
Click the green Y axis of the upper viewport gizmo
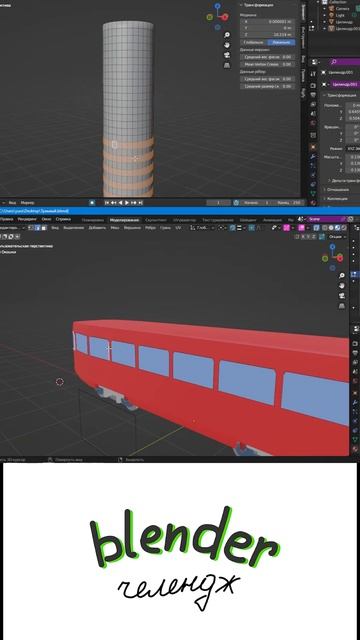click(210, 17)
